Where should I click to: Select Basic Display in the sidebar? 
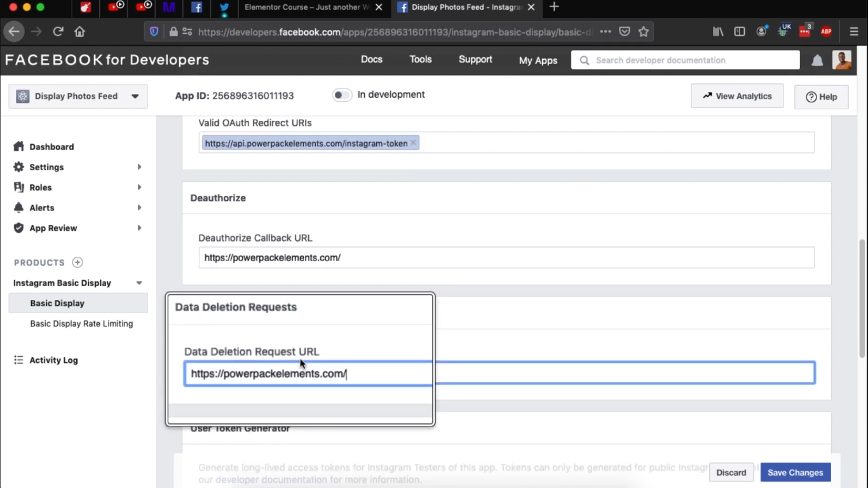coord(78,303)
